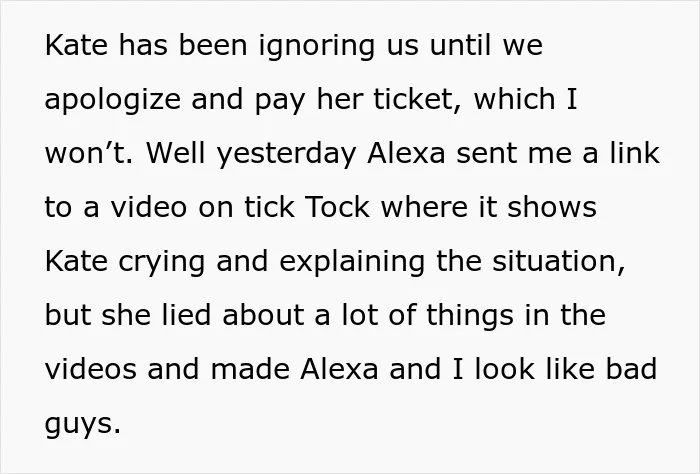Click the word "Tock" in the paragraph
700x474 pixels.
click(338, 207)
